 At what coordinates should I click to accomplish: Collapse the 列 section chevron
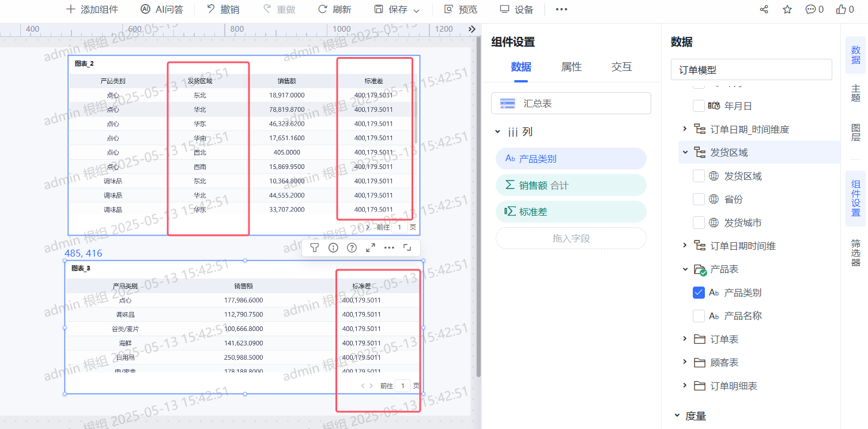497,132
